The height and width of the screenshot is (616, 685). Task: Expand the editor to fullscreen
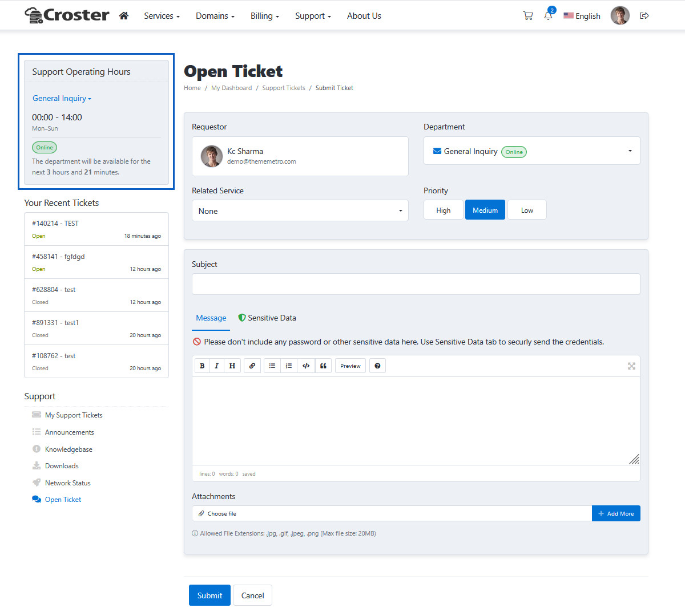pos(631,366)
